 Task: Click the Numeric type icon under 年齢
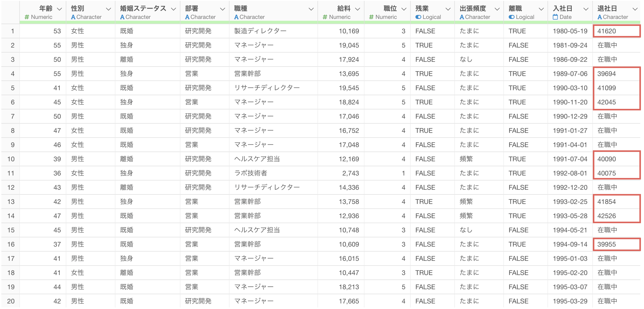click(x=27, y=17)
